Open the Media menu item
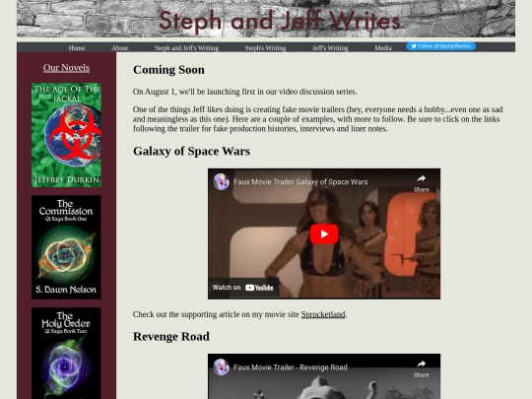The height and width of the screenshot is (399, 532). (383, 48)
